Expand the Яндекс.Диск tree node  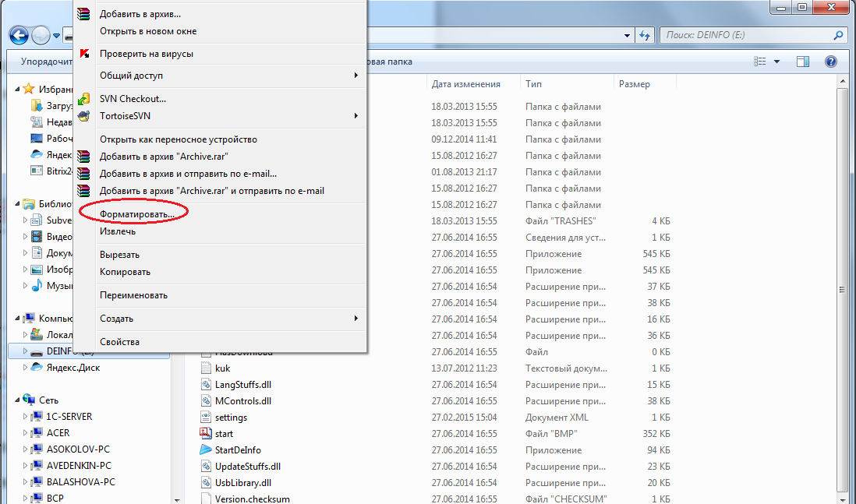[25, 368]
